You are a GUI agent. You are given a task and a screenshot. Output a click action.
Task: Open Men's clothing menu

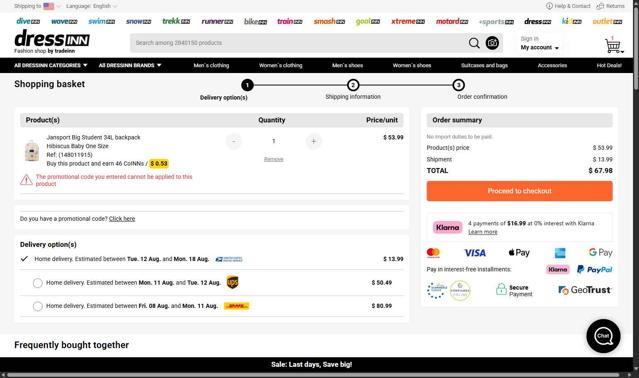click(x=211, y=65)
